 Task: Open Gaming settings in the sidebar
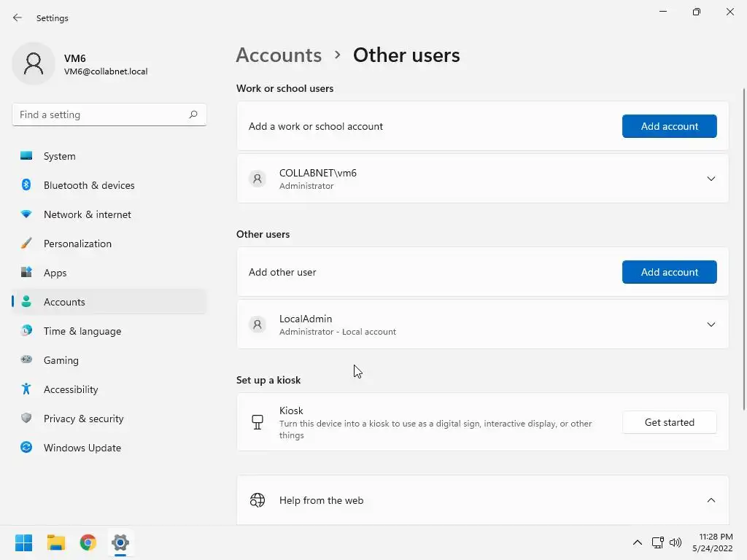[61, 360]
